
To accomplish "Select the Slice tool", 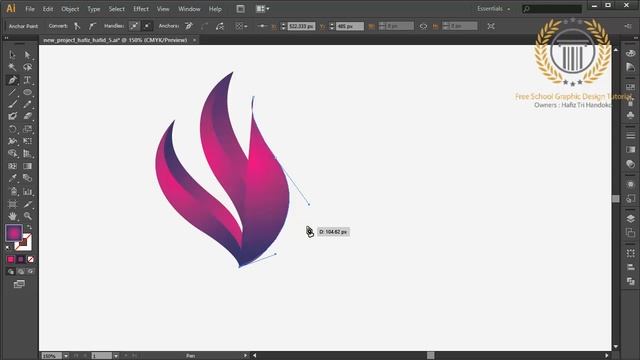I will point(27,204).
